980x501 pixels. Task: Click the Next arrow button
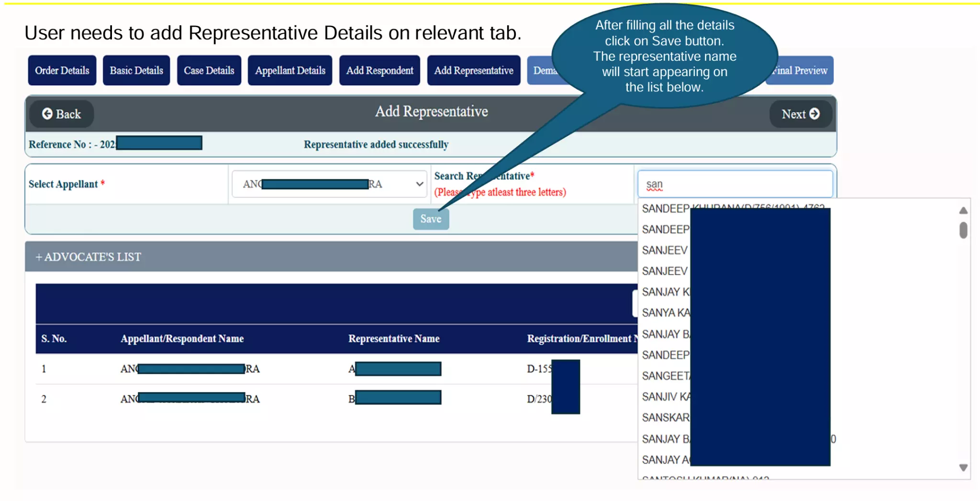click(x=800, y=114)
